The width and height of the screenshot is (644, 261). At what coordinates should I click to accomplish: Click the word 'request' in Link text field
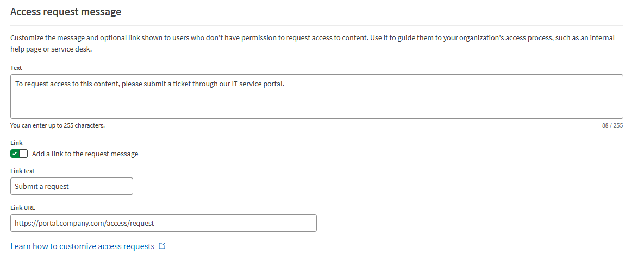pyautogui.click(x=57, y=186)
